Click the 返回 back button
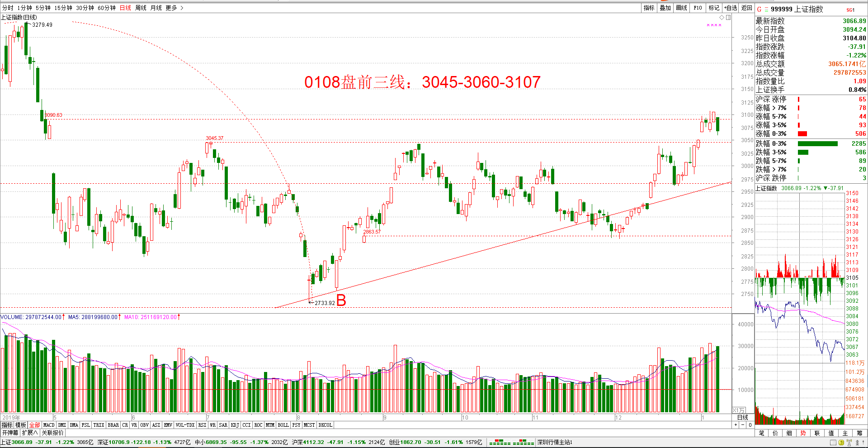This screenshot has height=448, width=868. point(746,8)
